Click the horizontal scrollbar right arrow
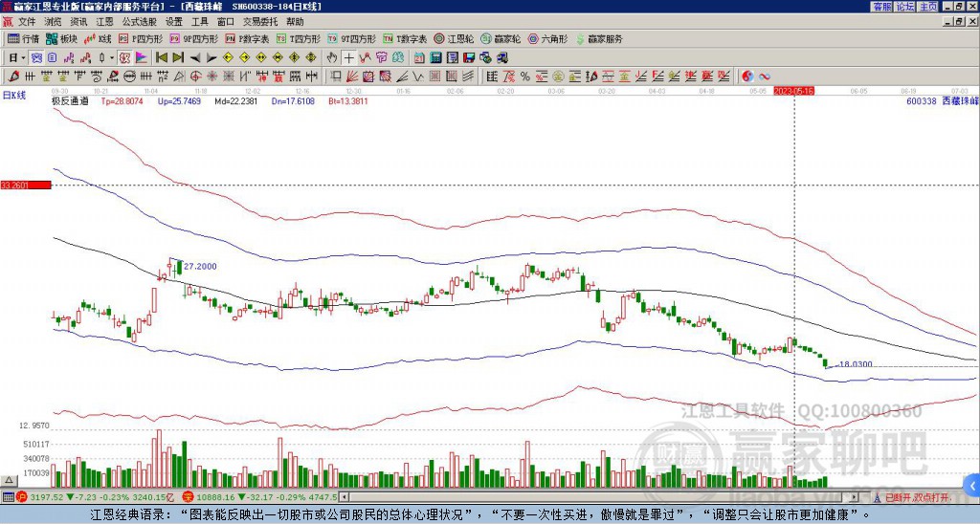Screen dimensions: 980x524 click(855, 498)
